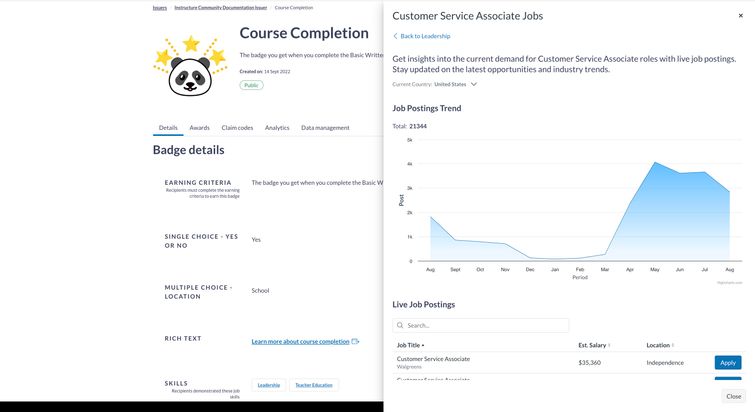
Task: Focus the Live Job Postings search field
Action: click(x=485, y=325)
